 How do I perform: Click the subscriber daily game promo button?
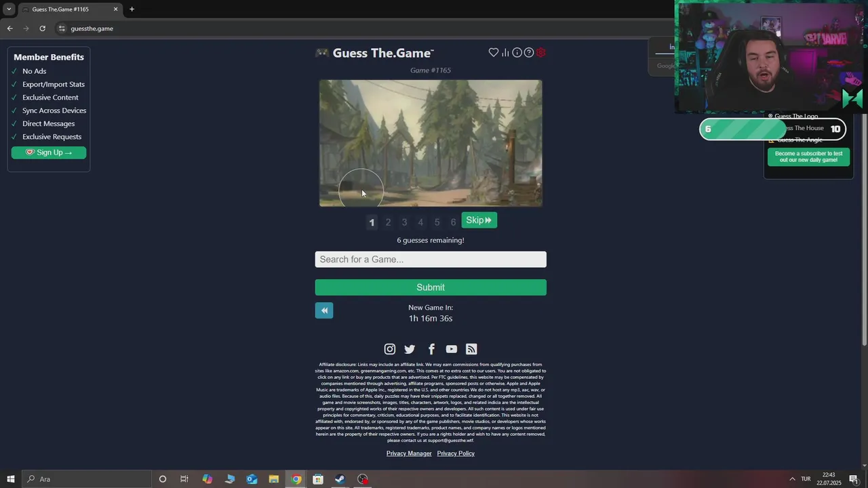coord(808,157)
